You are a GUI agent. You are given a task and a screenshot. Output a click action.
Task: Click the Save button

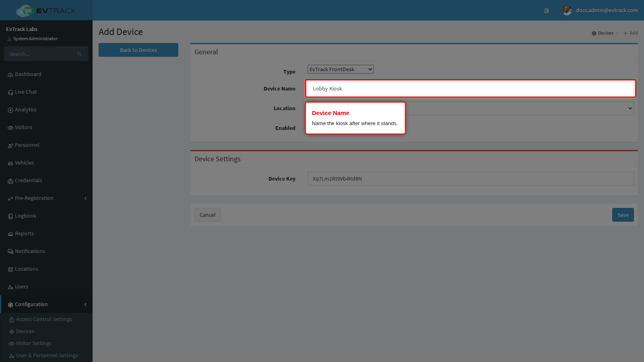(x=623, y=215)
